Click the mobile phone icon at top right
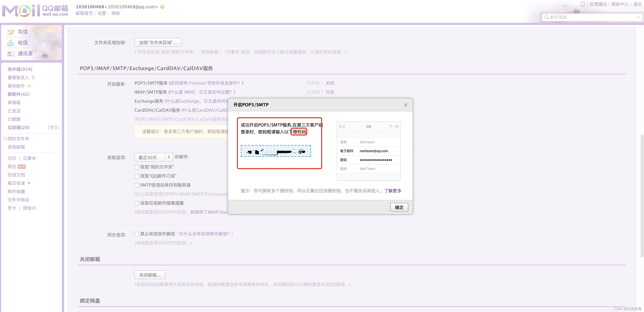The image size is (644, 312). (582, 4)
